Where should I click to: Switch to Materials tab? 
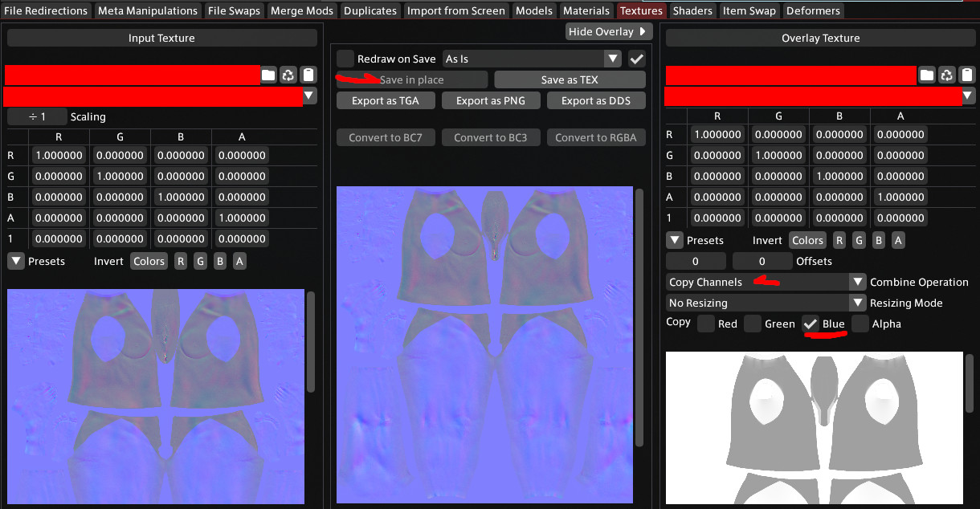[586, 10]
